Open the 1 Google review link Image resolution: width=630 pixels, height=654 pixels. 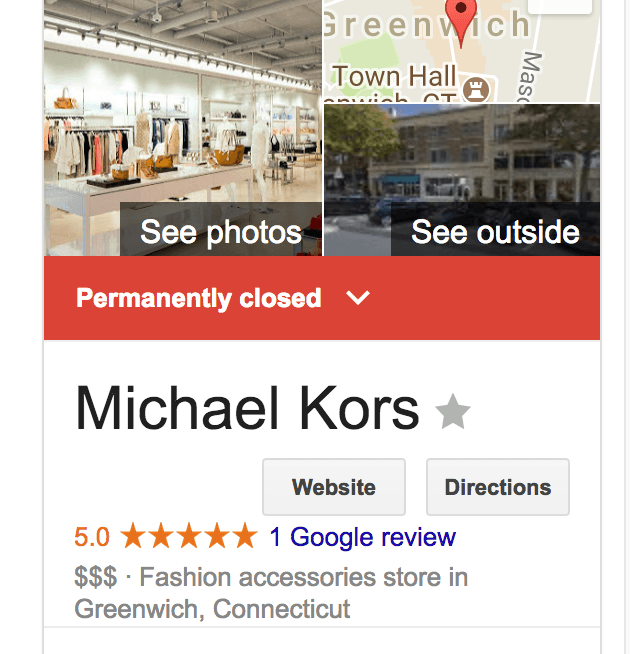(x=363, y=537)
